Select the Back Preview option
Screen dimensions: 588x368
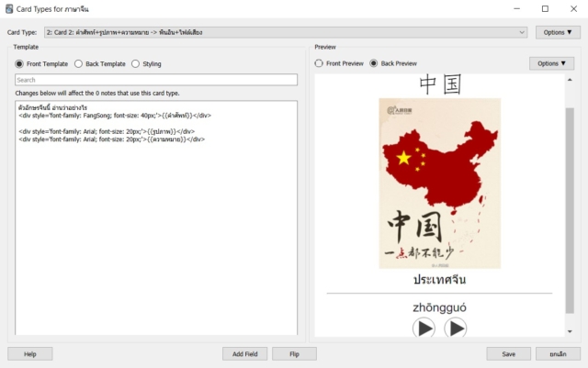(x=374, y=63)
